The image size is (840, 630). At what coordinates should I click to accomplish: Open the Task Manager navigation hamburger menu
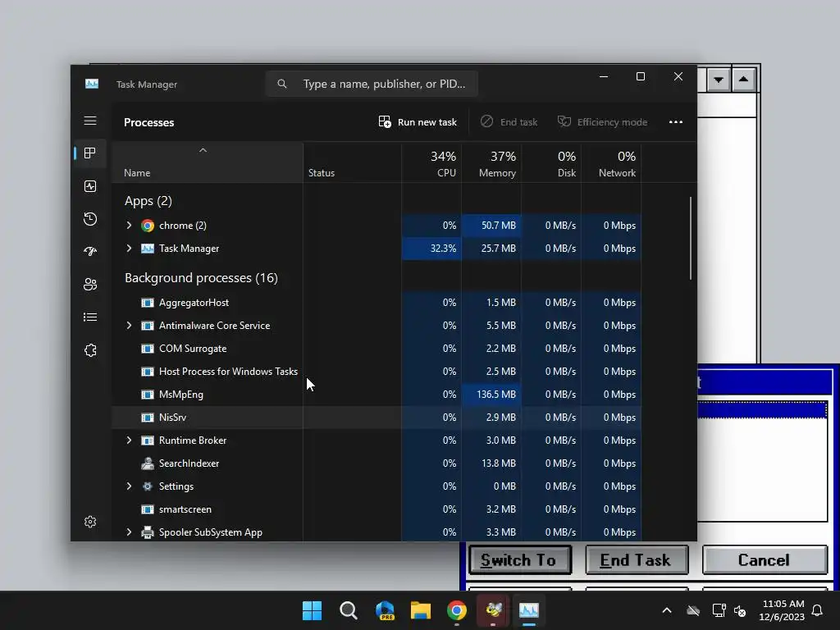pyautogui.click(x=90, y=121)
